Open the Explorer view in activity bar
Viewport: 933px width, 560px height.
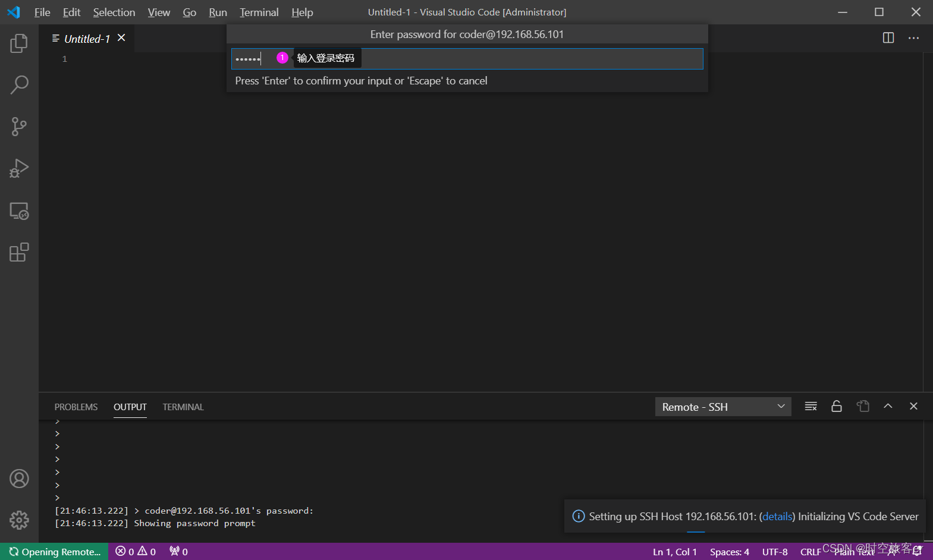pyautogui.click(x=19, y=43)
